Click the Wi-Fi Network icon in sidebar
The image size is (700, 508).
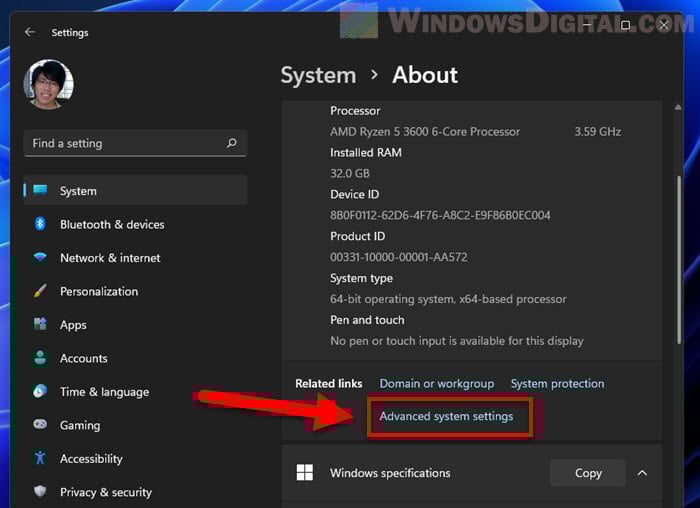[x=40, y=257]
